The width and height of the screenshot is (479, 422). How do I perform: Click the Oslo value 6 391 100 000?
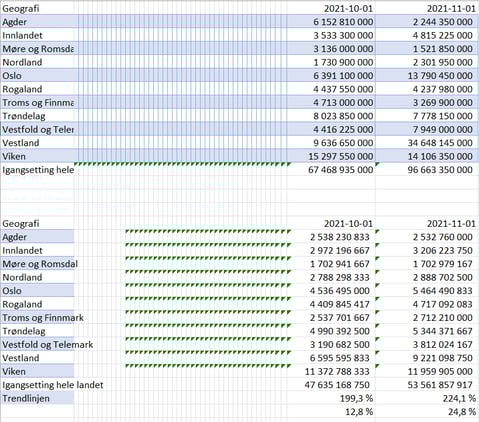(343, 76)
